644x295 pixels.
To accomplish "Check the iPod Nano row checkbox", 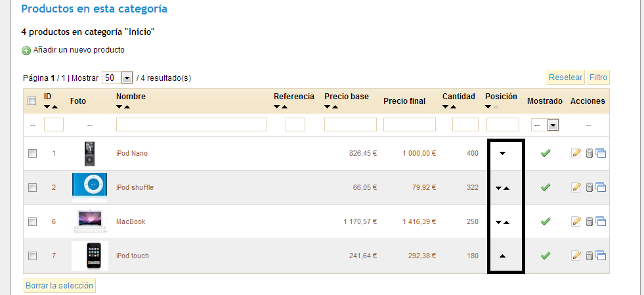I will (32, 154).
